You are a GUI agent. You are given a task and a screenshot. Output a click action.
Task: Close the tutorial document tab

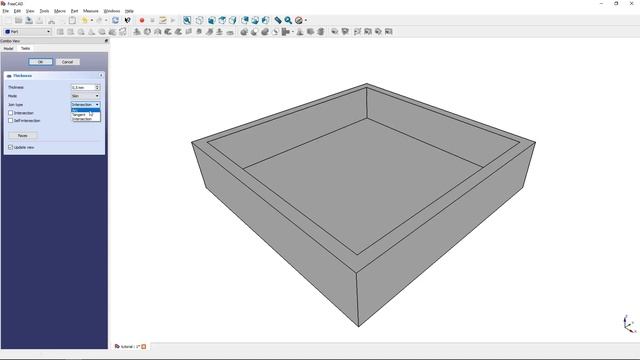(144, 347)
